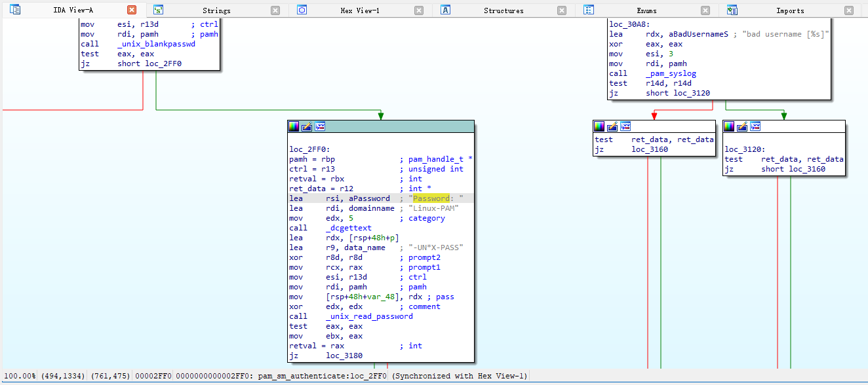Click the highlighted "Password" string comment

[x=431, y=198]
